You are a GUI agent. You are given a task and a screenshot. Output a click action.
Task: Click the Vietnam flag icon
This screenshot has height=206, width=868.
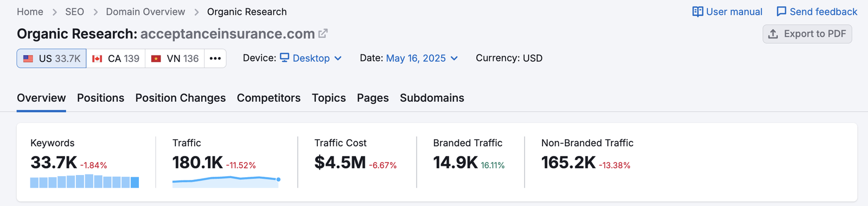156,59
